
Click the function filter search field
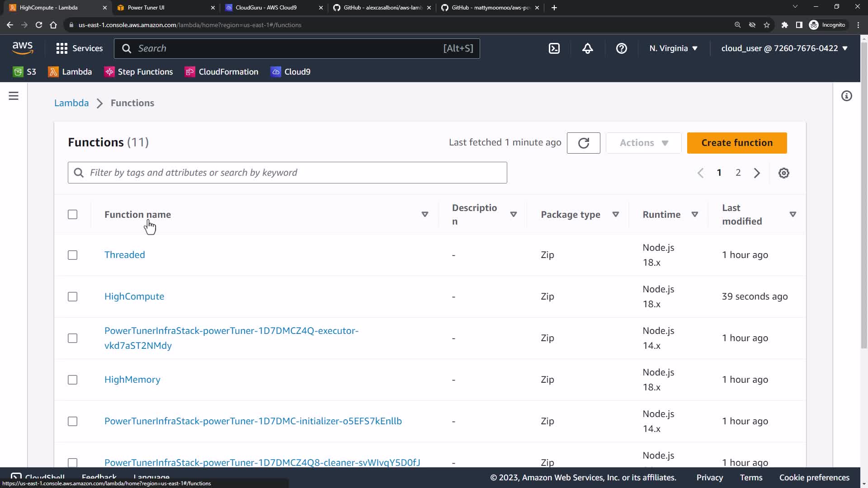click(287, 173)
